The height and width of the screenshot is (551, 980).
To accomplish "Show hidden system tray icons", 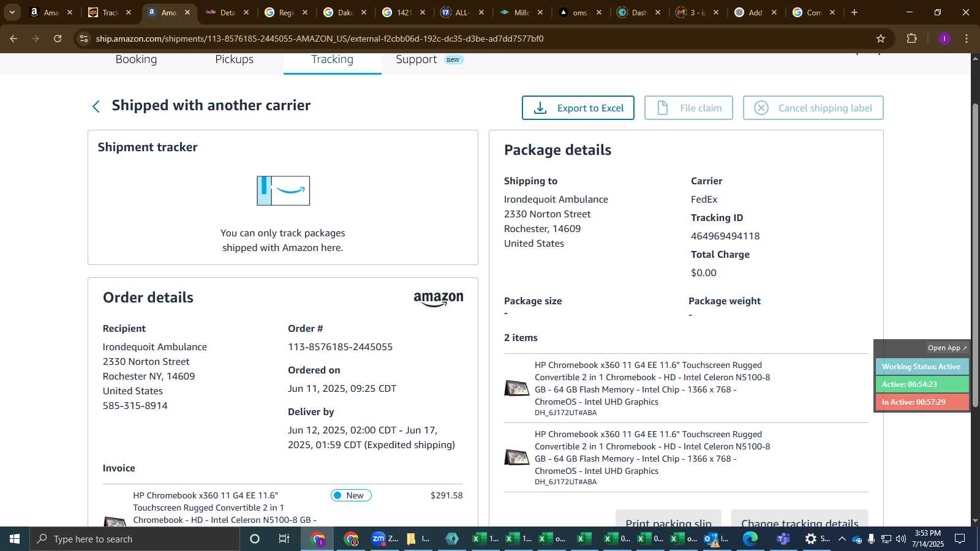I will click(x=842, y=539).
